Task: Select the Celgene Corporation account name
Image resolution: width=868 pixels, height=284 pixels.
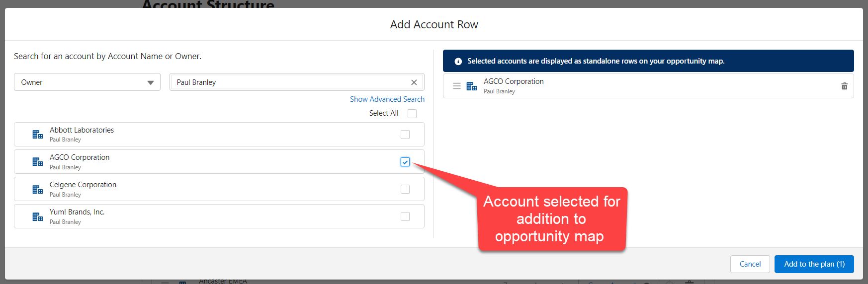Action: pyautogui.click(x=83, y=185)
